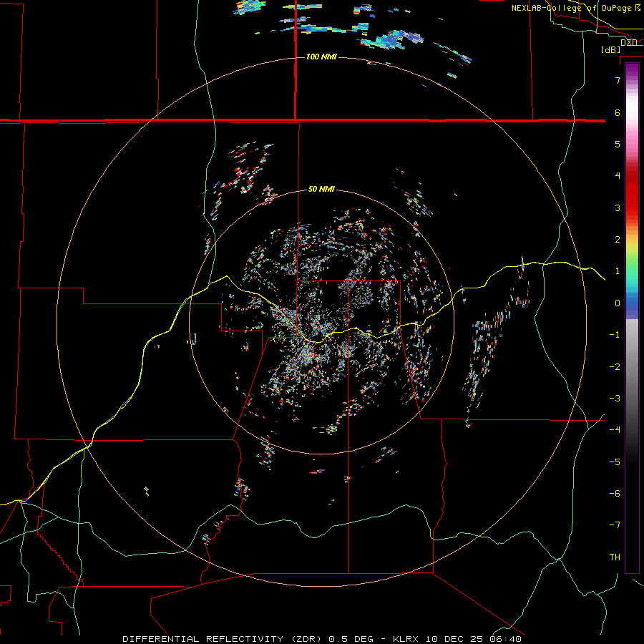
Task: Click "DIFFERENTIAL REFLECTIVITY" in the bottom caption
Action: [x=203, y=639]
